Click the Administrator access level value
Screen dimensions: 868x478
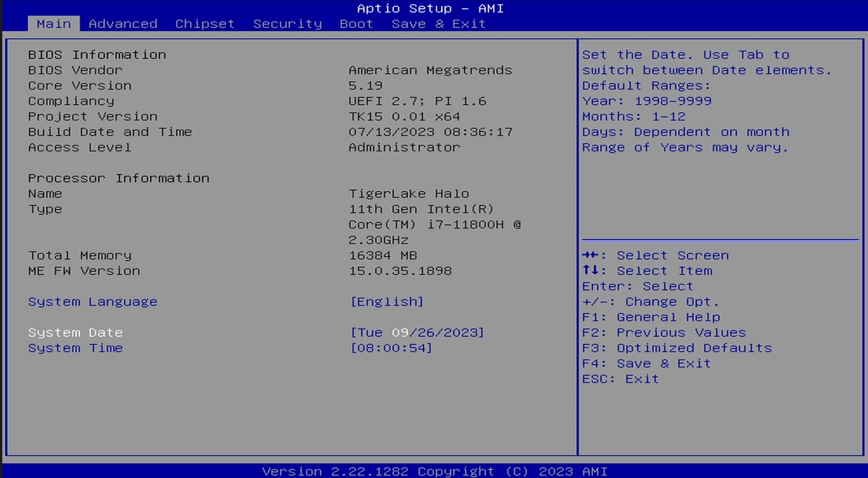pos(404,148)
